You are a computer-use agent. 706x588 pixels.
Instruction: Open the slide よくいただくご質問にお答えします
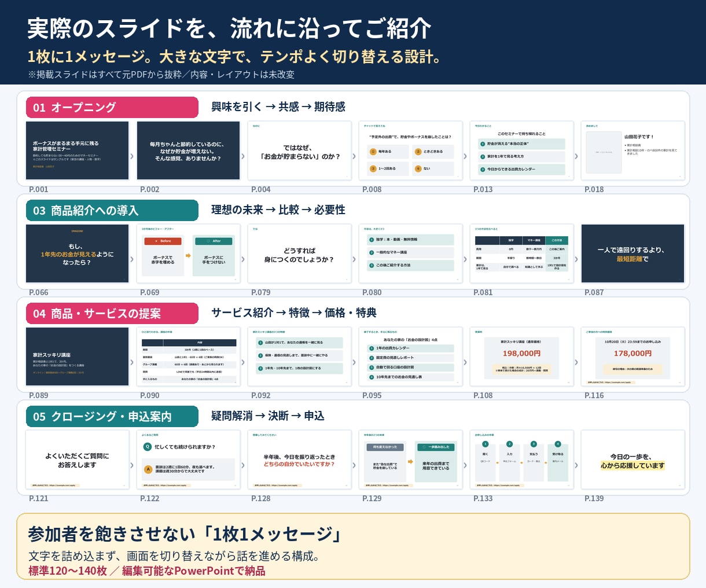78,460
